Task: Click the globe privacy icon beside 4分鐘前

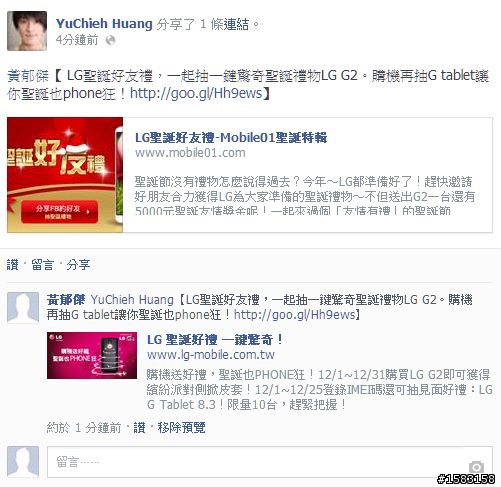Action: coord(110,40)
